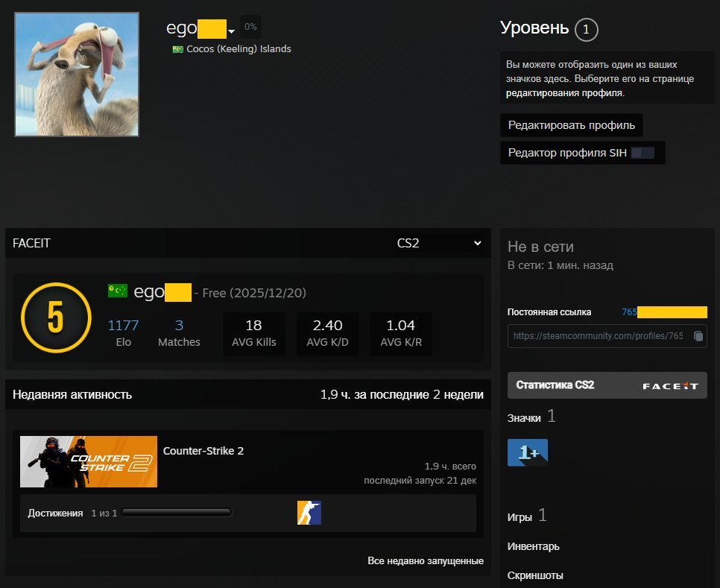Open the 1177 Elo link
This screenshot has width=720, height=588.
[123, 326]
